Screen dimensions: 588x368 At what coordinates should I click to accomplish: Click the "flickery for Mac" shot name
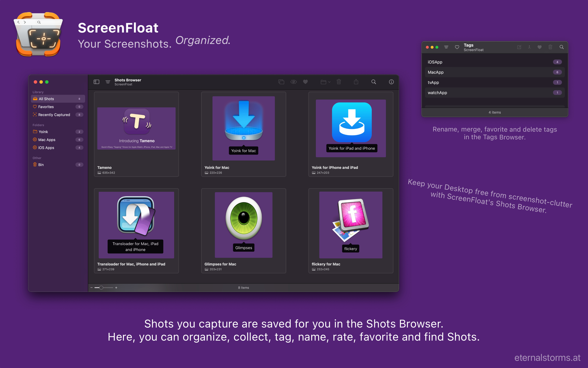[x=326, y=264]
